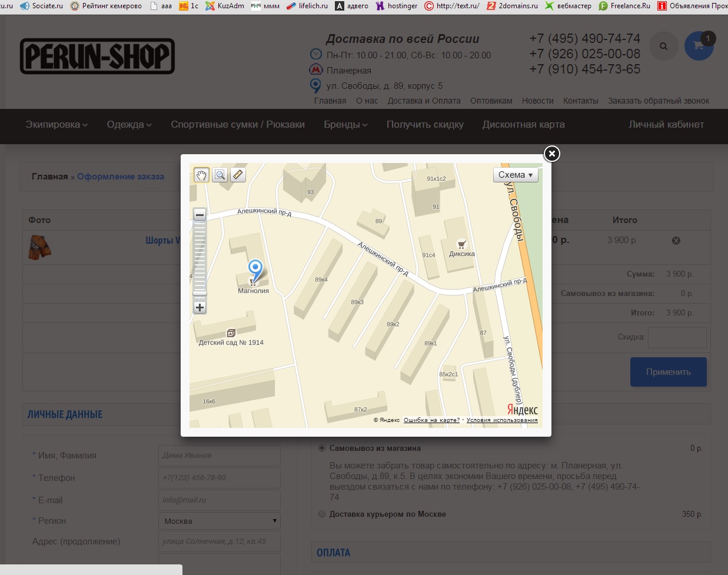The height and width of the screenshot is (575, 728).
Task: Click the Телефон input field
Action: 219,478
